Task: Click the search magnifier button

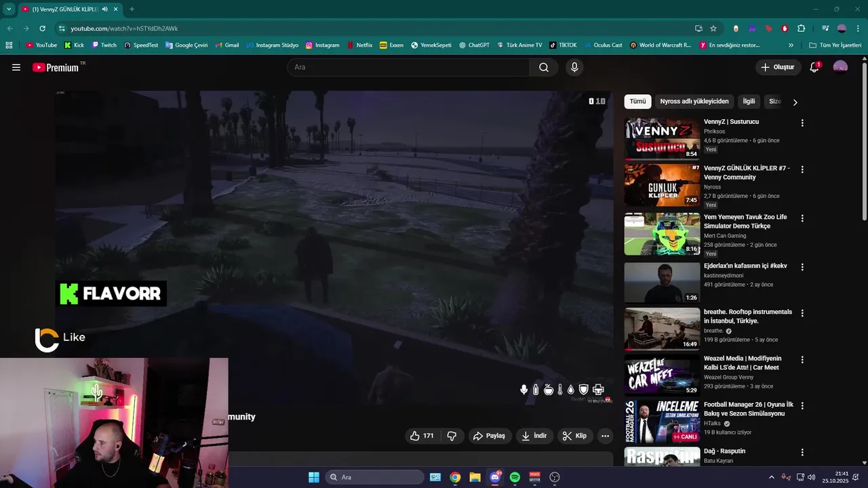Action: pos(544,67)
